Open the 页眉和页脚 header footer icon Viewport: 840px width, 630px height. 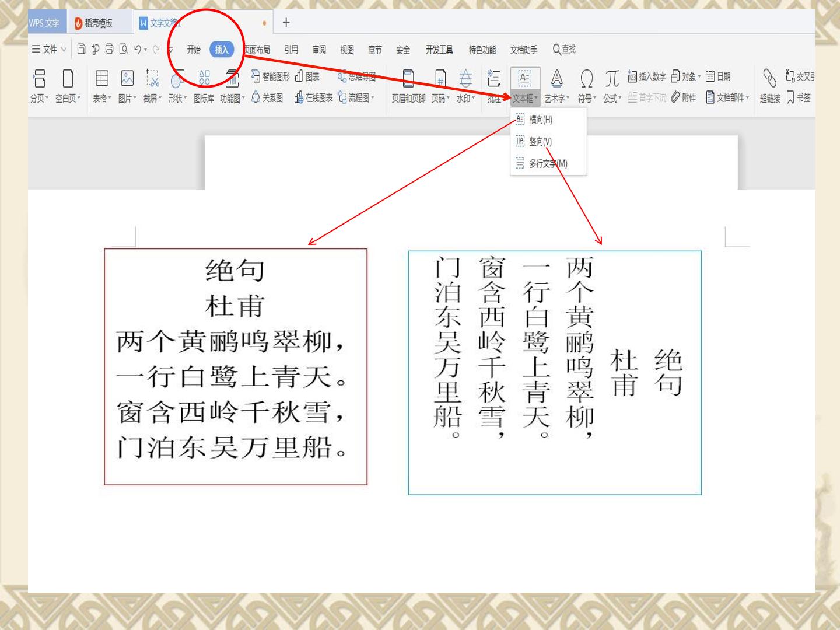(408, 78)
